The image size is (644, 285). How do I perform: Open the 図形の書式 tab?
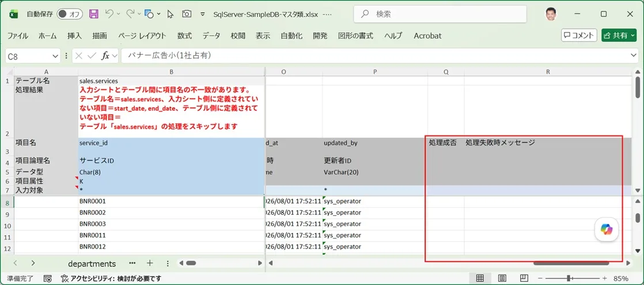click(x=355, y=36)
